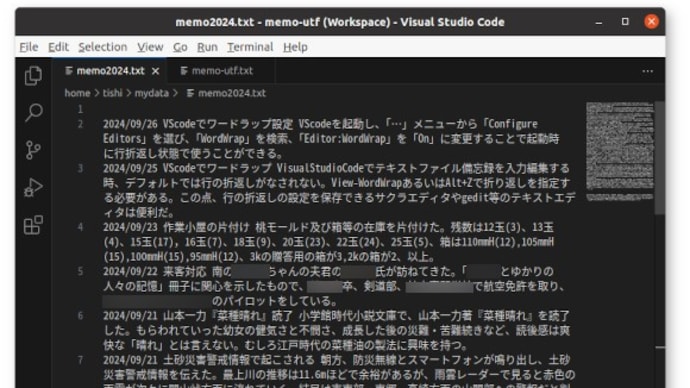
Task: Expand breadcrumb chevron after home
Action: coord(96,93)
